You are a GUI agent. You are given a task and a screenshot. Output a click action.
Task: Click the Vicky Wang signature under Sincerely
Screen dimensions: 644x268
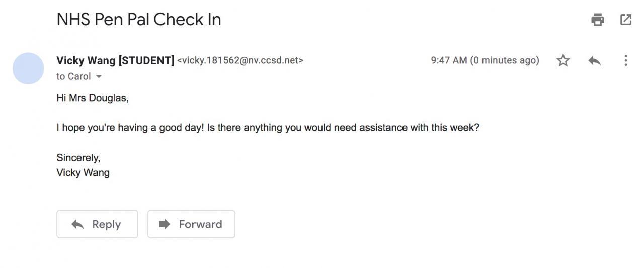coord(83,173)
